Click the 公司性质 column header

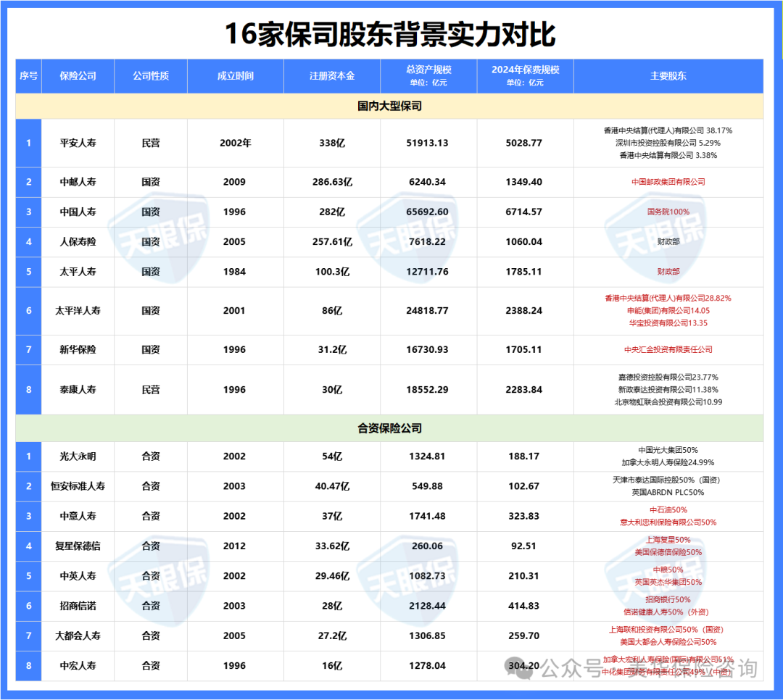click(x=150, y=75)
